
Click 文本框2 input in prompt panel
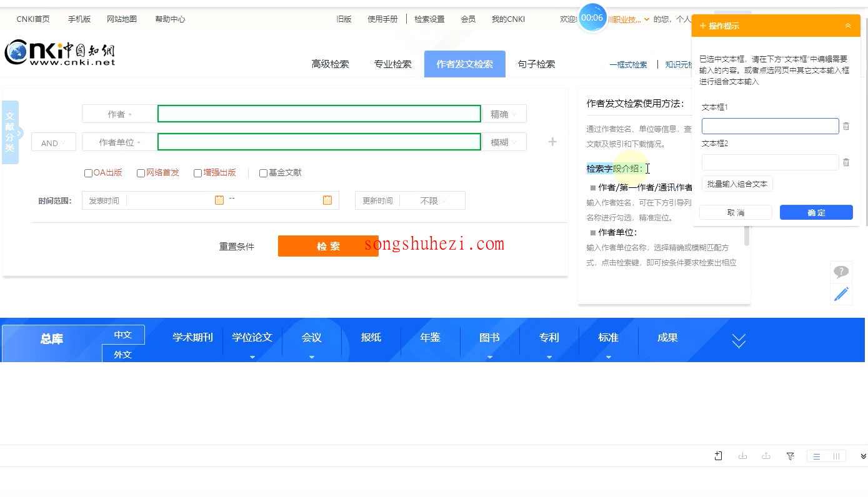770,162
